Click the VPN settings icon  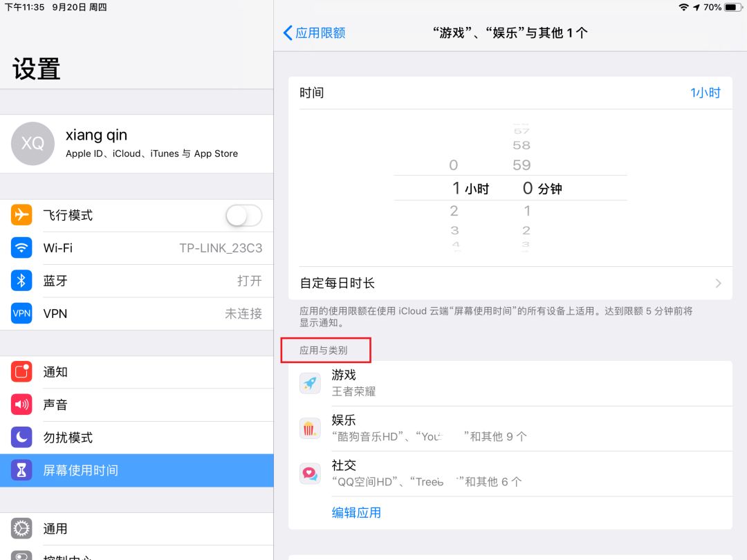coord(21,314)
